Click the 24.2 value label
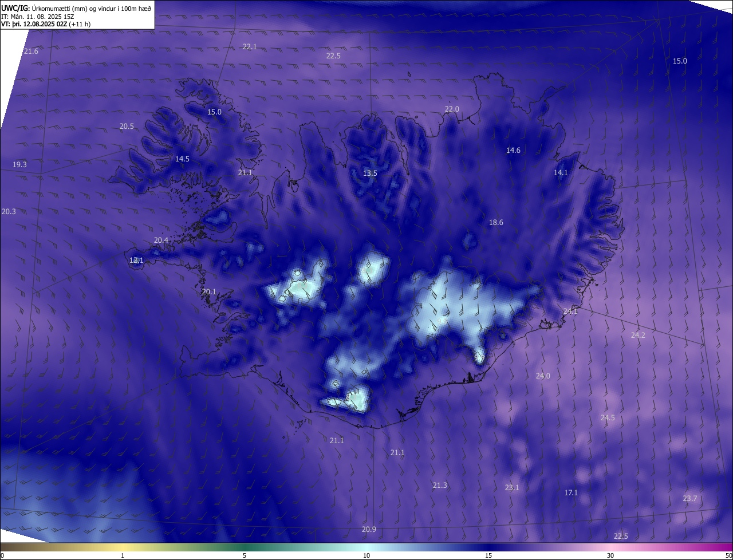The width and height of the screenshot is (733, 560). 638,336
